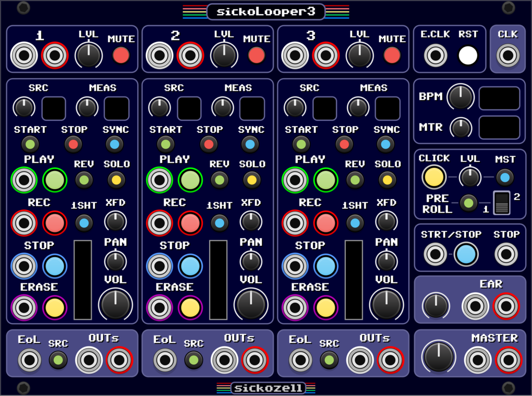Start recording with track 1's REC button
The width and height of the screenshot is (532, 396).
pos(55,223)
